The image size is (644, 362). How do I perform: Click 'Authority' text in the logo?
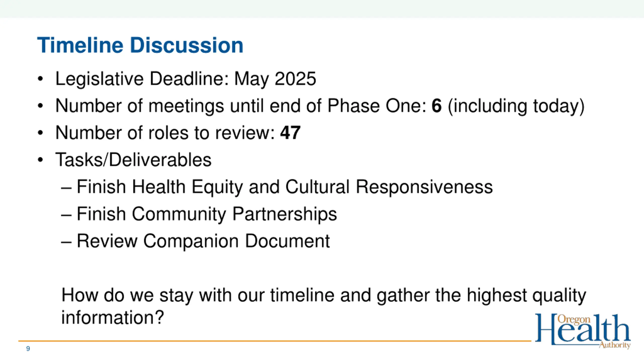pos(615,345)
